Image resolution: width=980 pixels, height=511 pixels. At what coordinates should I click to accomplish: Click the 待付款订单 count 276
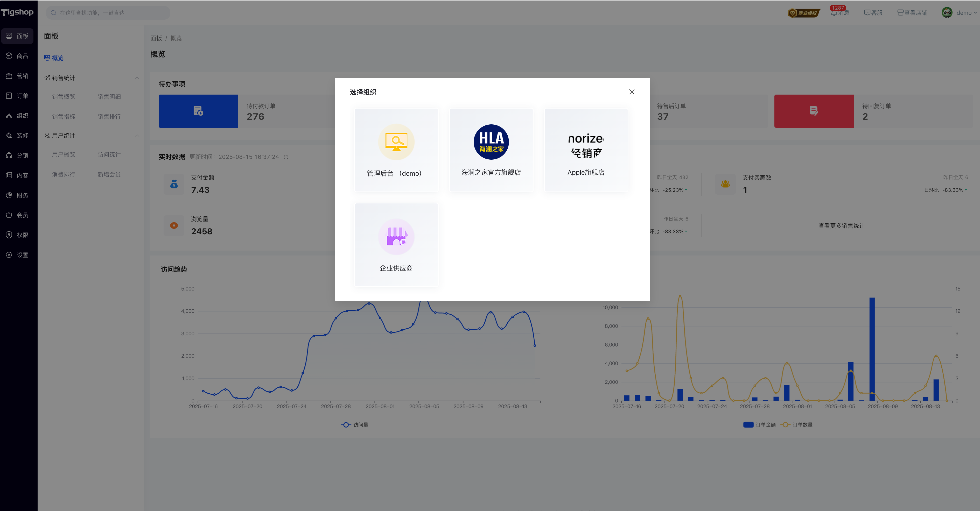click(255, 116)
